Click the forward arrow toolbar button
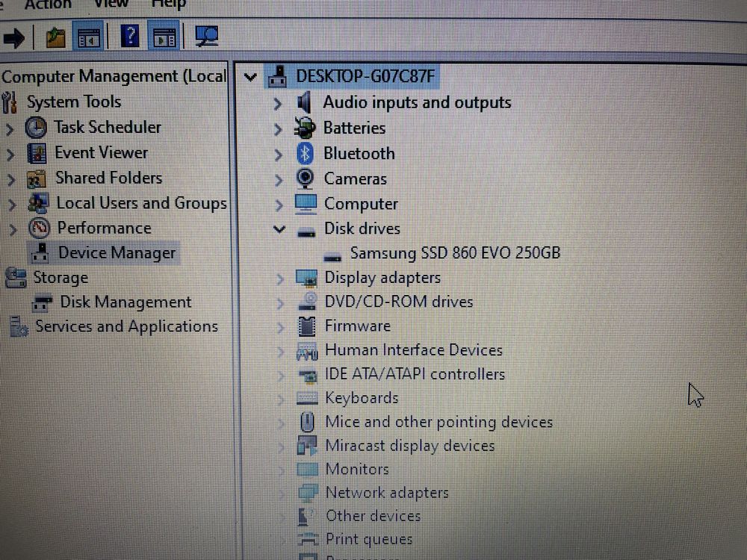This screenshot has height=560, width=747. click(13, 38)
